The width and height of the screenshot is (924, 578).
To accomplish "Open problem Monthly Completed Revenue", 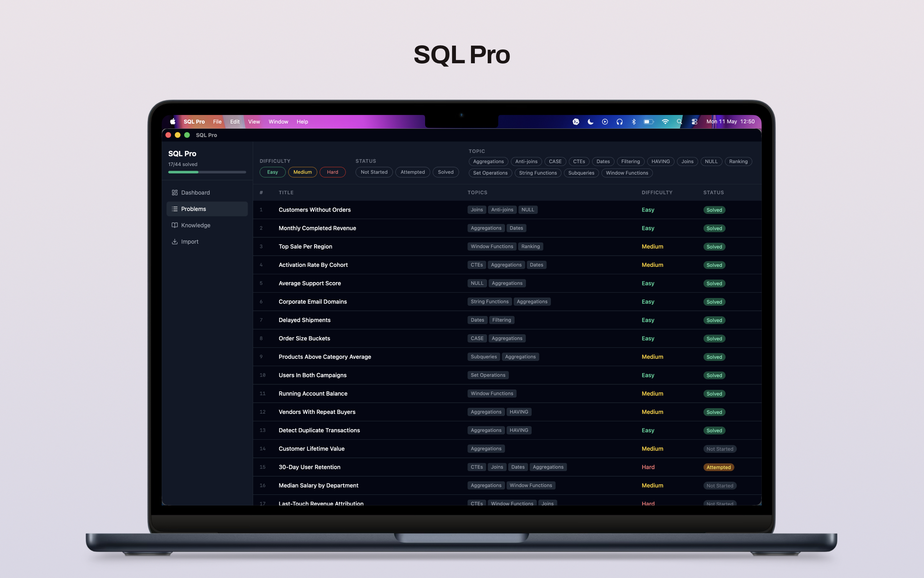I will tap(507, 228).
